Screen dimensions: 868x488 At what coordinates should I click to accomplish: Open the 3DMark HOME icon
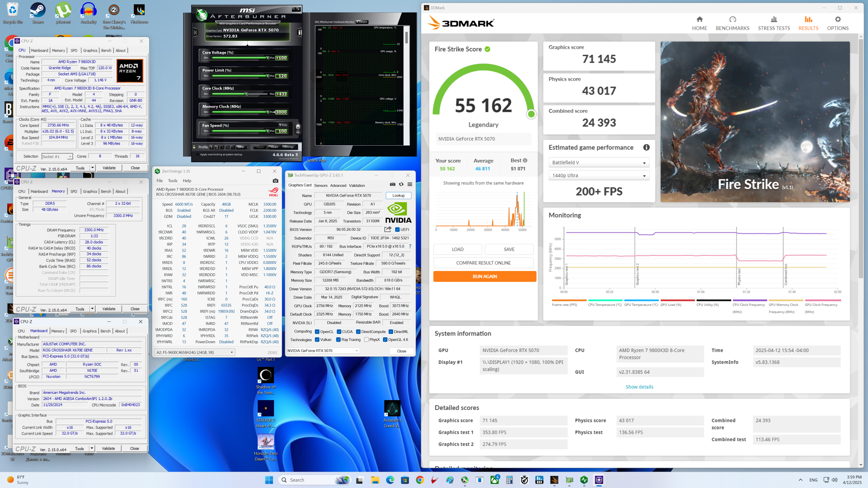point(700,19)
